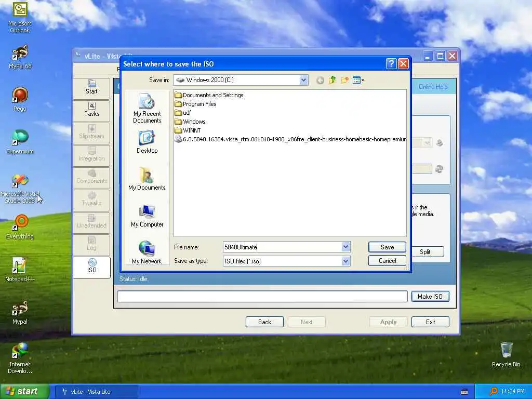Create a new folder
The image size is (532, 399).
[x=344, y=80]
